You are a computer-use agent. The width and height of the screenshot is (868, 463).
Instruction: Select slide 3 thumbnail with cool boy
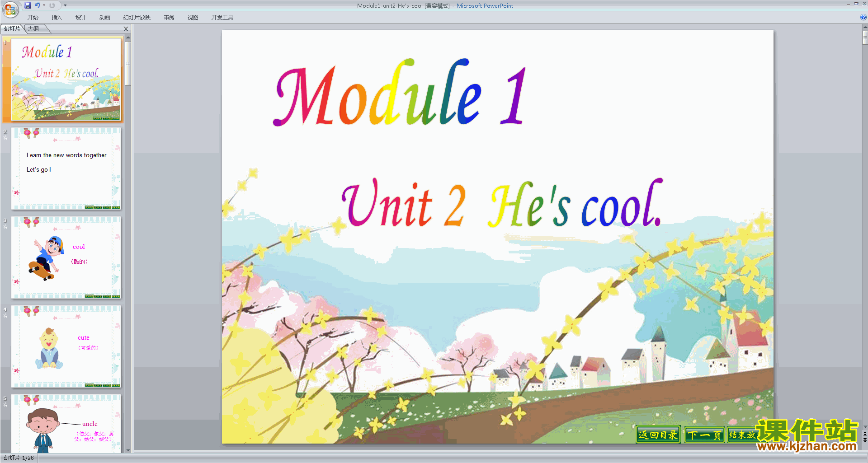66,257
